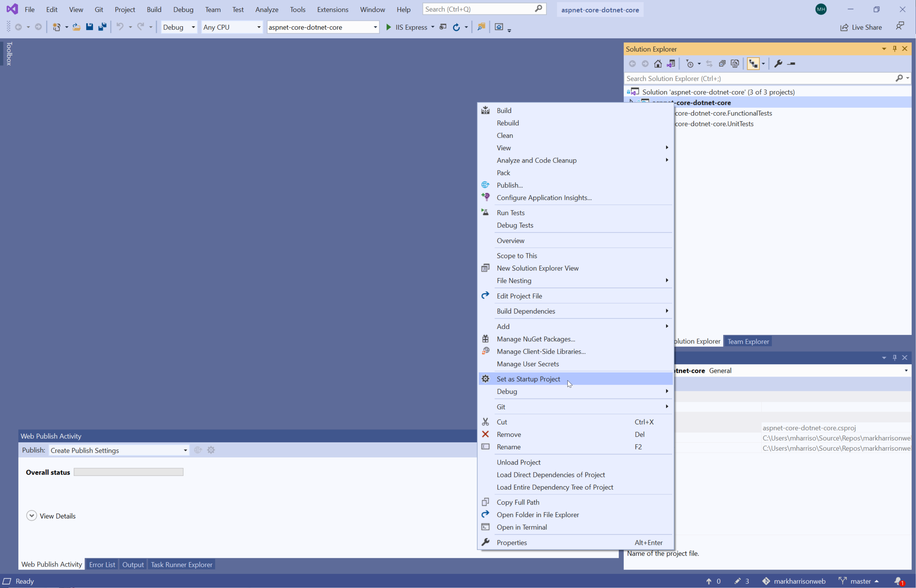Select Set as Startup Project menu item
The width and height of the screenshot is (916, 588).
point(528,379)
